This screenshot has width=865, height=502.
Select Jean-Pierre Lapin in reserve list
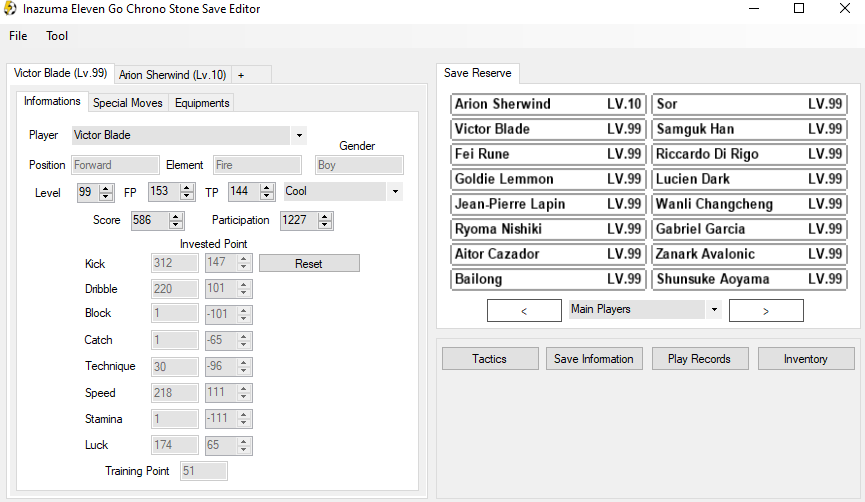548,204
